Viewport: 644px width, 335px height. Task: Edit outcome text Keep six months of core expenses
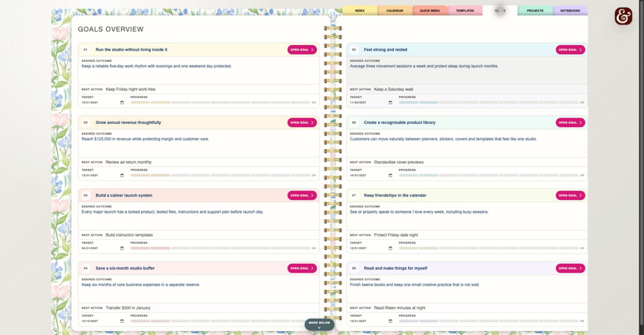[x=141, y=285]
